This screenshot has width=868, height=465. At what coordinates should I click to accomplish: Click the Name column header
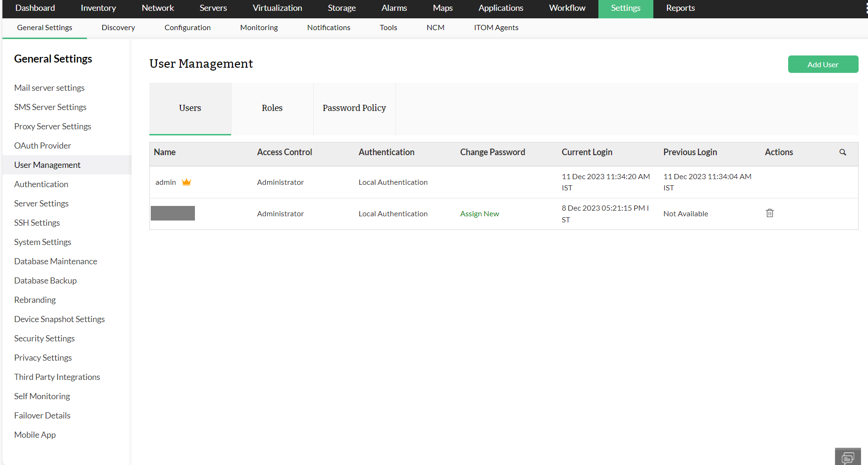165,152
